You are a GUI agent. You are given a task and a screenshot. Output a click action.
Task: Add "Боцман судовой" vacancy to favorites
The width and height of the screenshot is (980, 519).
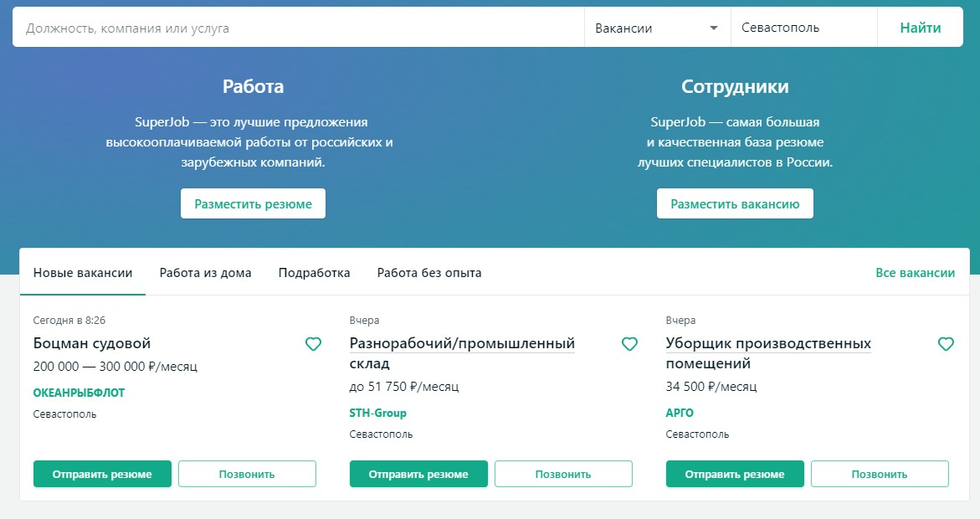point(314,343)
